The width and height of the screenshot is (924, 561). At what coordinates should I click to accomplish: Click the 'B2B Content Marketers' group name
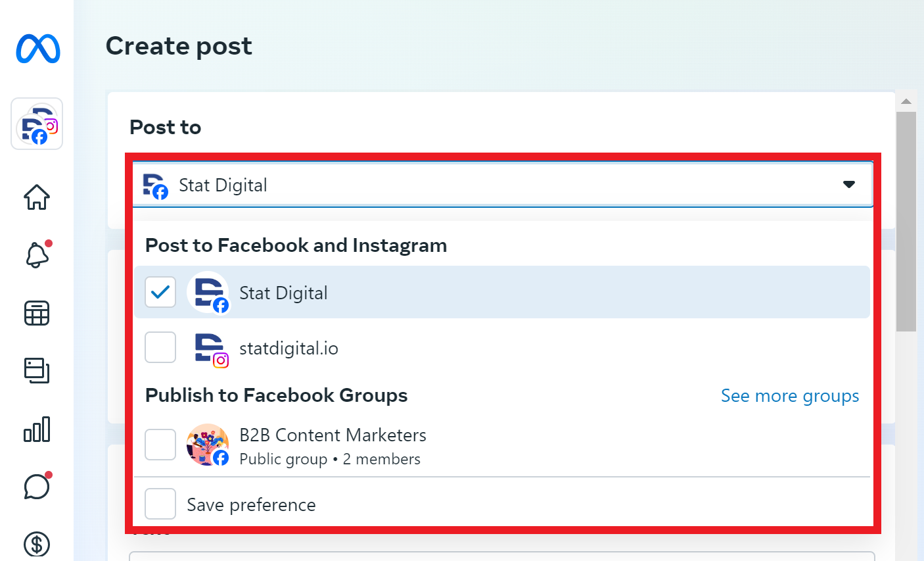point(333,435)
